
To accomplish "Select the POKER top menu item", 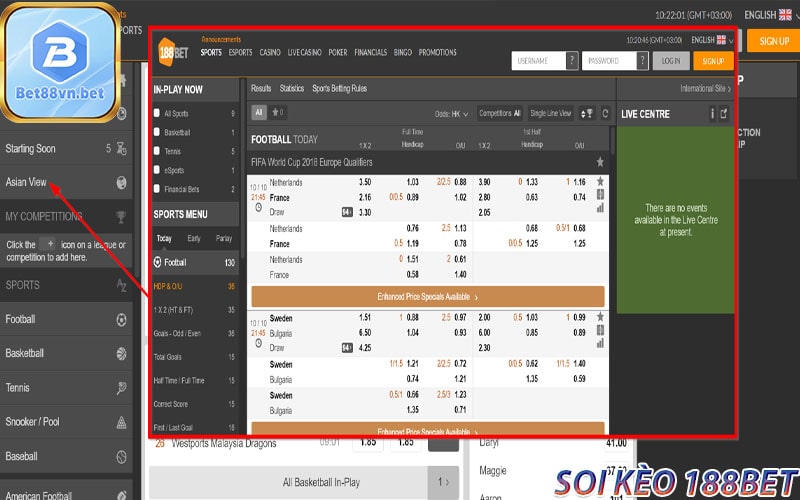I will (338, 52).
